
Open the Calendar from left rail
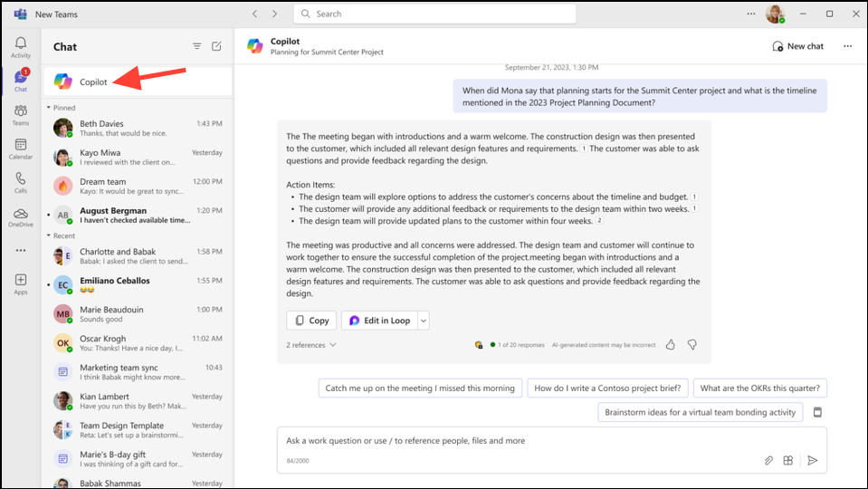(20, 149)
